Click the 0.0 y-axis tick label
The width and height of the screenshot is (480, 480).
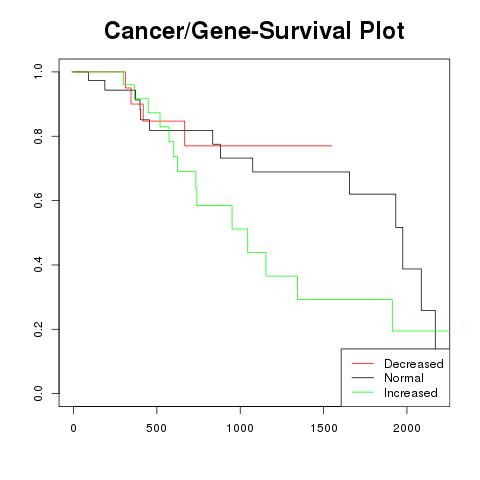click(x=38, y=393)
